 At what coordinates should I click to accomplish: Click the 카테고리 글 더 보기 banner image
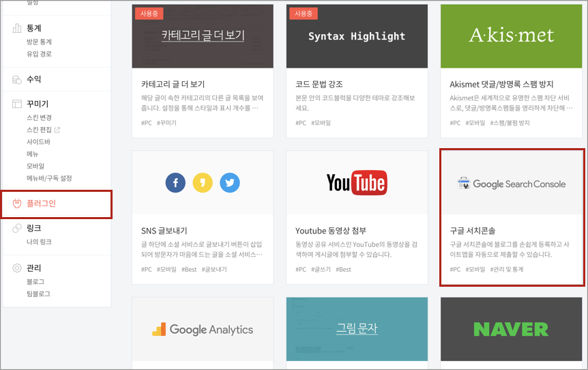tap(203, 36)
